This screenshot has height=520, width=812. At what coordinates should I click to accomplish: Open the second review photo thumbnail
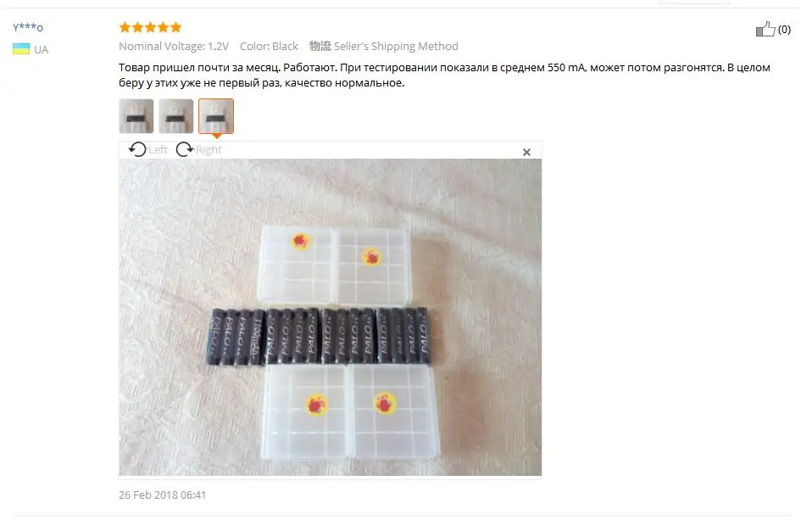click(x=176, y=116)
